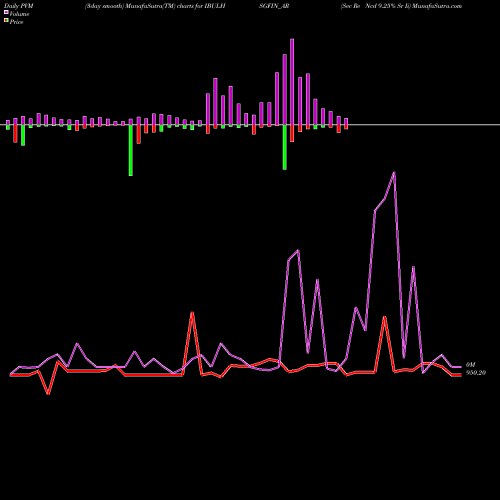Click the 959.20 price value label
Viewport: 500px width, 500px height.
coord(476,373)
